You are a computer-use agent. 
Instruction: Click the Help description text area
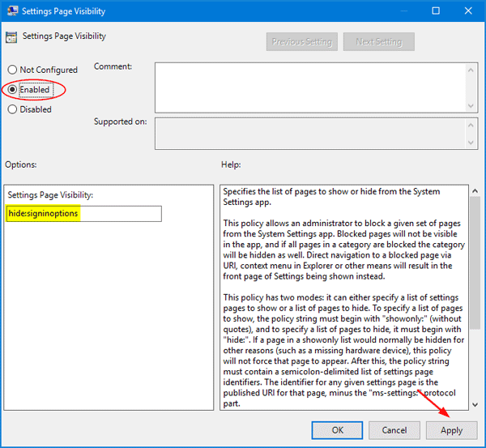click(340, 298)
